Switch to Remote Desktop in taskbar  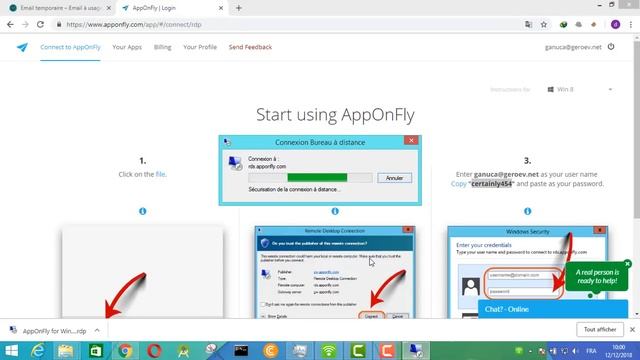(x=416, y=351)
